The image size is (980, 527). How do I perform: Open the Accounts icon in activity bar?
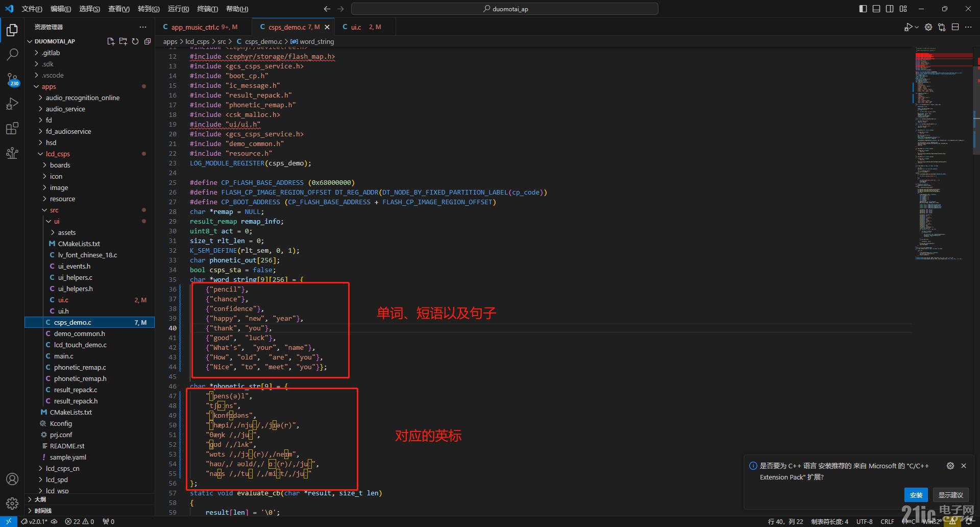point(12,479)
